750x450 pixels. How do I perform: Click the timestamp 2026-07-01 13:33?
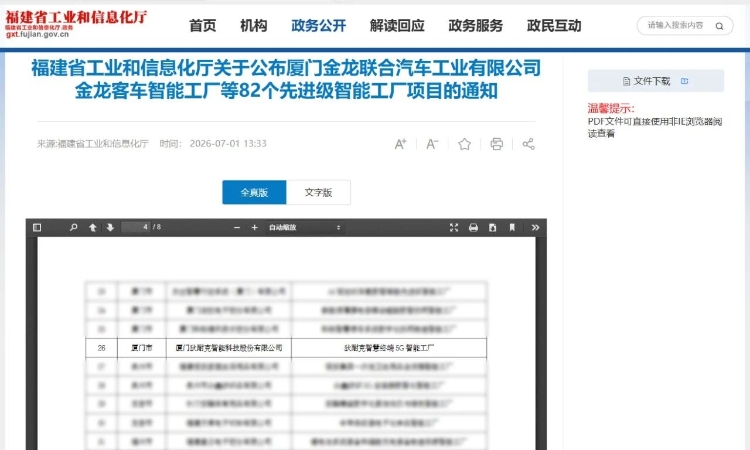click(228, 143)
